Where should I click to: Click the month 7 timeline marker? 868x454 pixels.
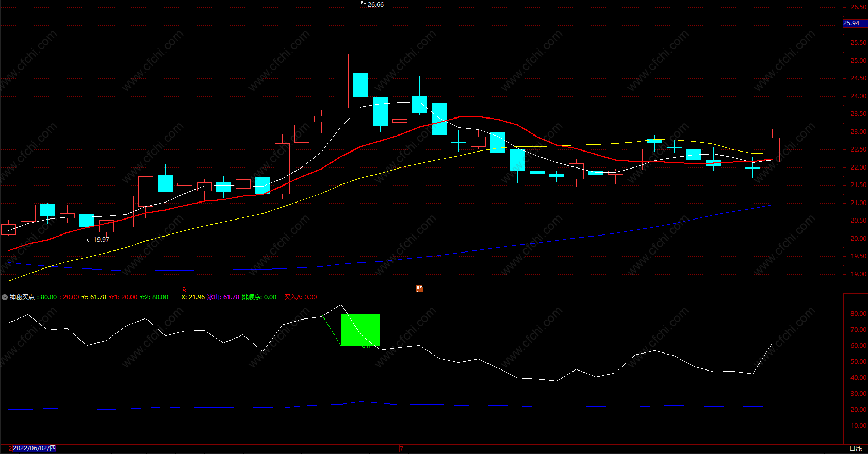[x=401, y=448]
